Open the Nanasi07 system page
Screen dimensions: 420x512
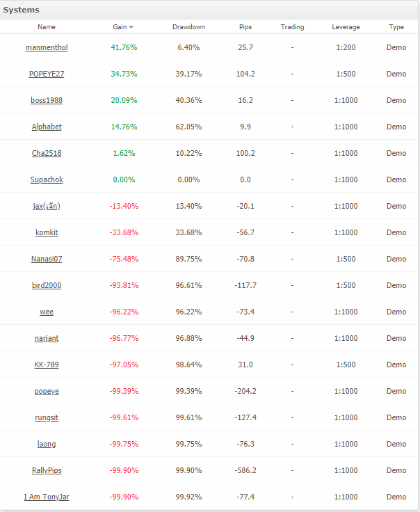click(47, 259)
